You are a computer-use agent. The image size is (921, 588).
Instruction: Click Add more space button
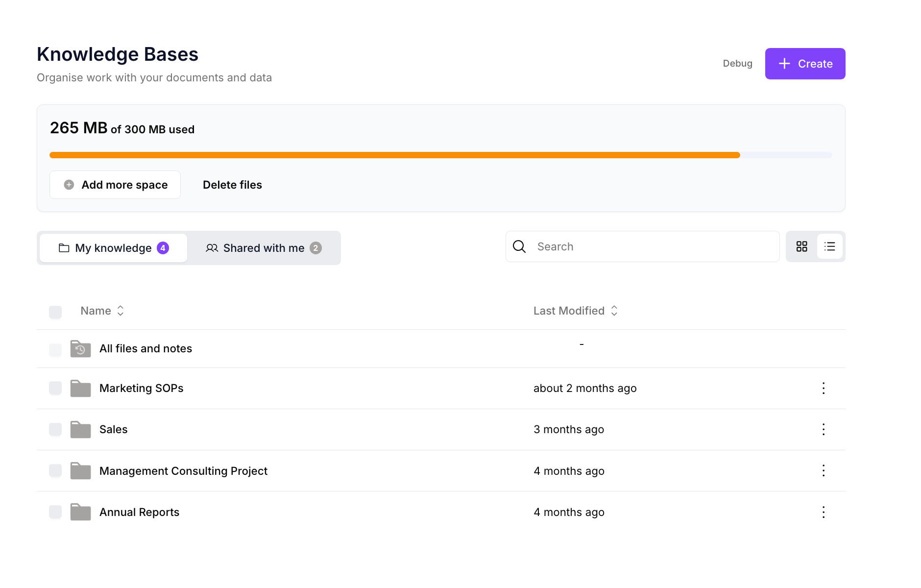tap(115, 185)
